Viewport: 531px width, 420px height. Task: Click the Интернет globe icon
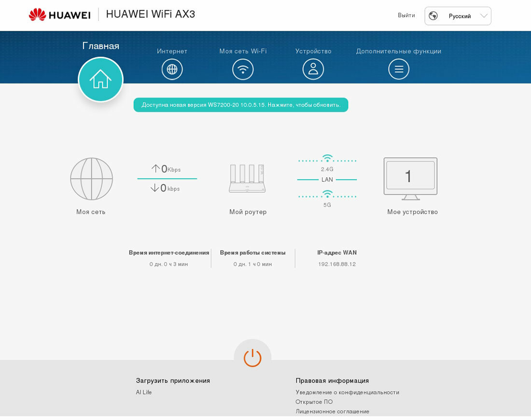tap(172, 69)
